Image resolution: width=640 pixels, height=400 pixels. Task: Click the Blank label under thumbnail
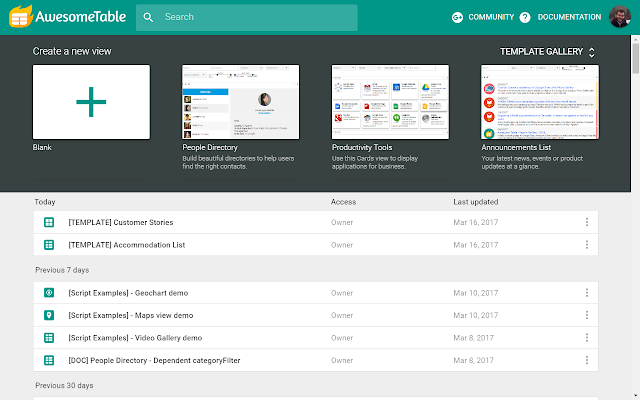point(42,147)
